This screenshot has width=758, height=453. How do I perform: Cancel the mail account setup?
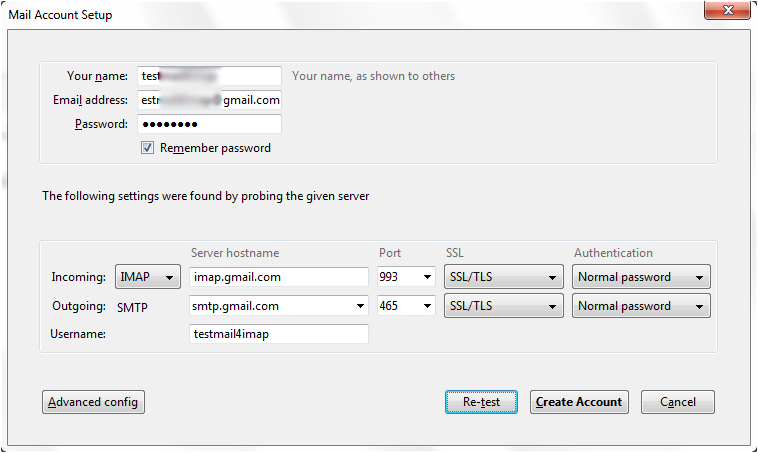(677, 402)
